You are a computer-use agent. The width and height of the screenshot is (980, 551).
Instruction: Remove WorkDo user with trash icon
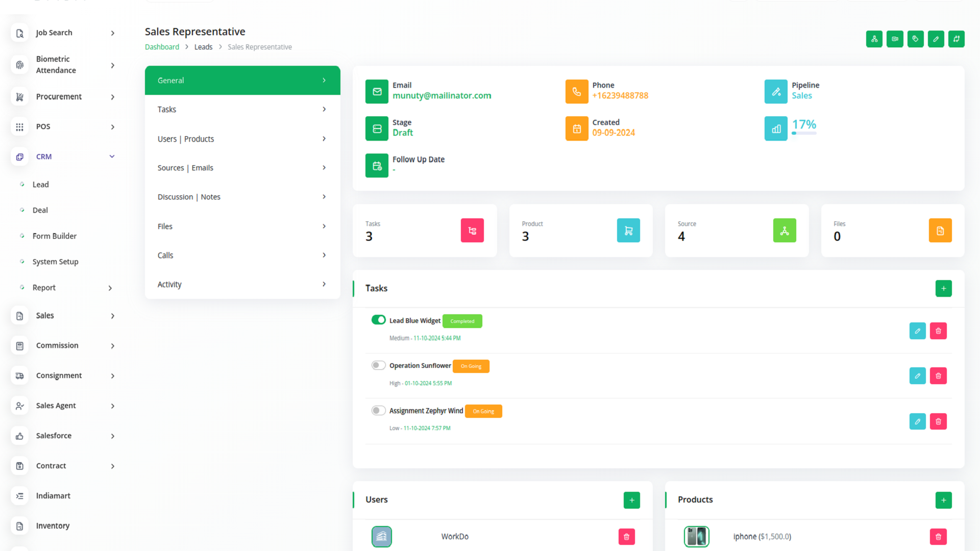pos(626,537)
